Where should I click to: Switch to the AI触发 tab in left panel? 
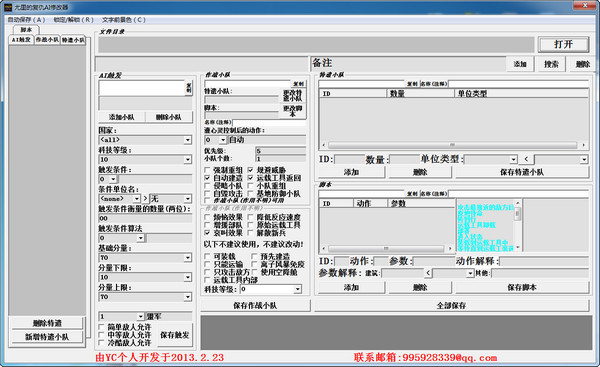(21, 40)
